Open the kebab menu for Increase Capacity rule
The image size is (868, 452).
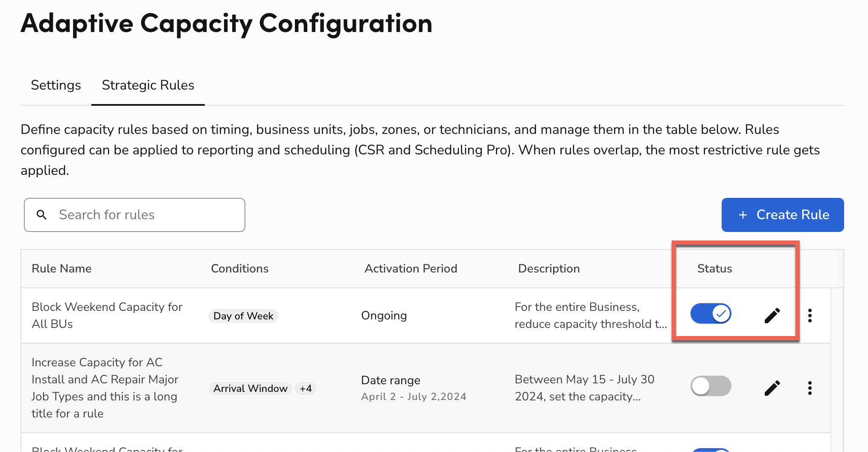coord(810,387)
